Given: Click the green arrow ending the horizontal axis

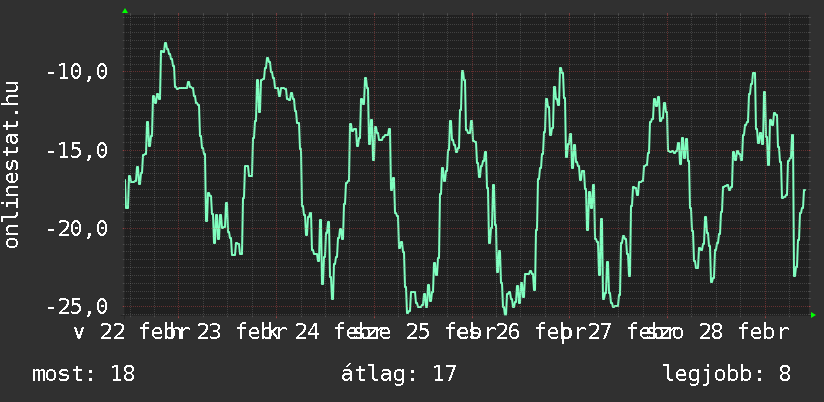Looking at the screenshot, I should pyautogui.click(x=813, y=315).
